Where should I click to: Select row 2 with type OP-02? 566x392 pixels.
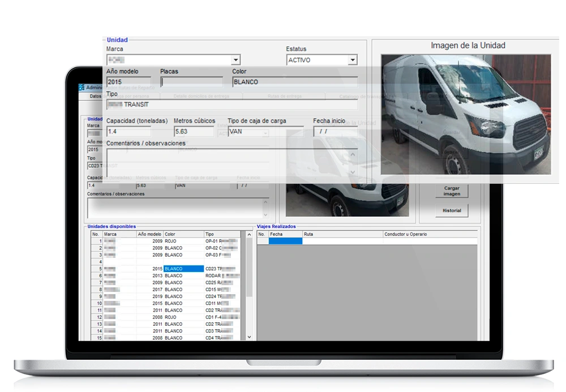(x=166, y=248)
